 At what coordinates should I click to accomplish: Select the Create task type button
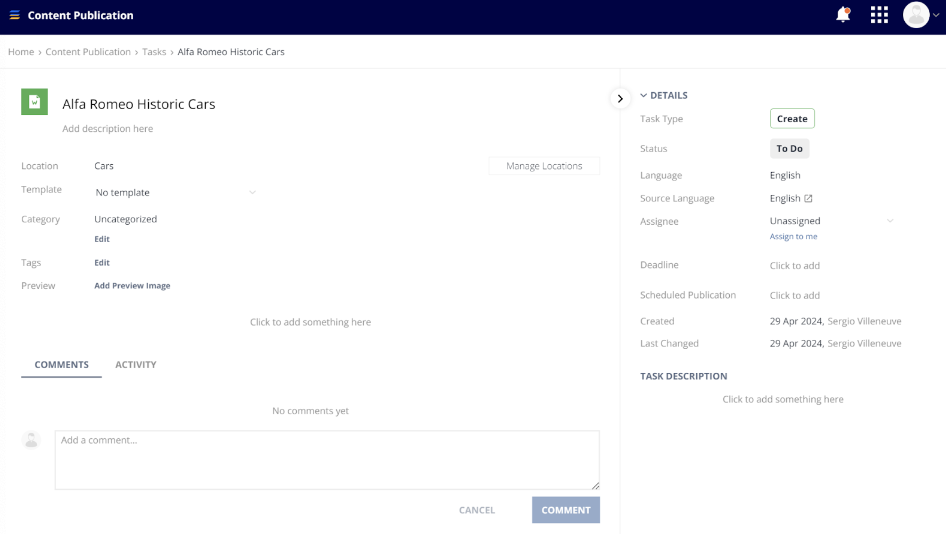[792, 119]
